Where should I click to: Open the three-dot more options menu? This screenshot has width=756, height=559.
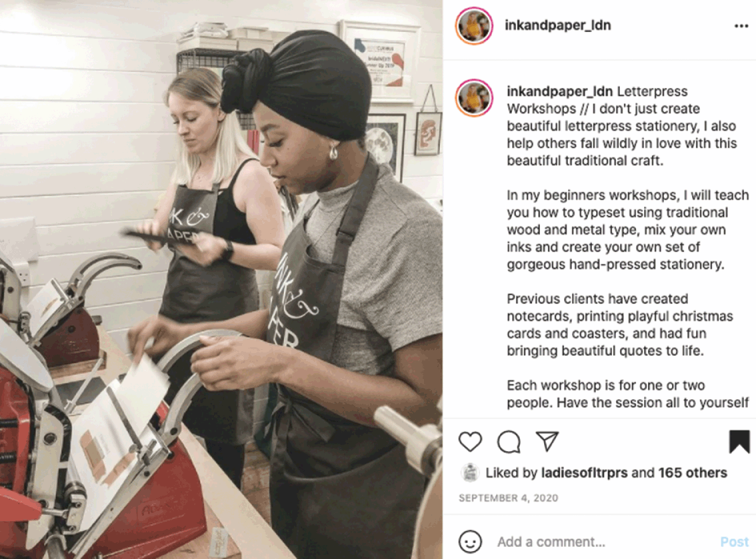[741, 26]
